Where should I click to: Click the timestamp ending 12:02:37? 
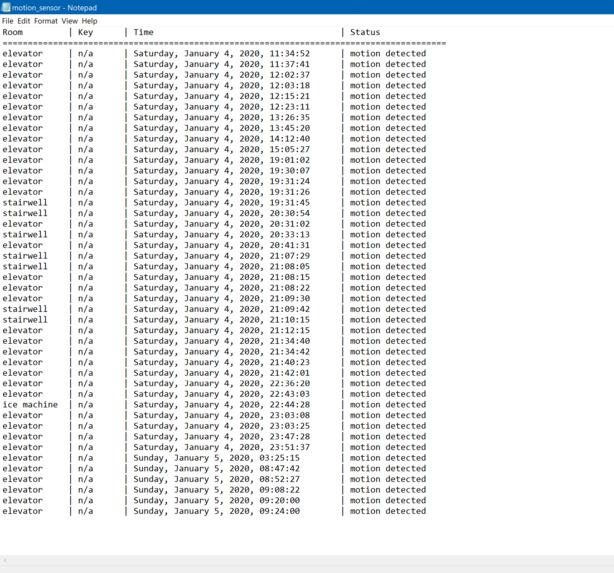(x=222, y=75)
